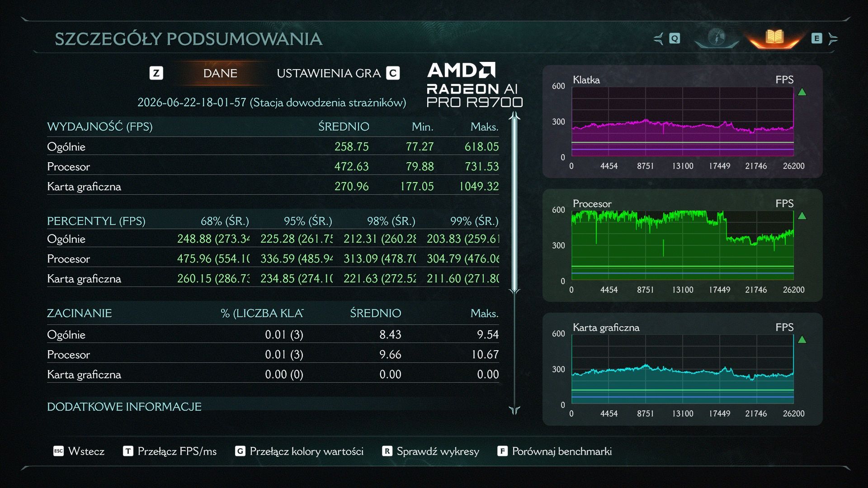Click the ESC key icon for Wstecz
868x488 pixels.
[58, 451]
